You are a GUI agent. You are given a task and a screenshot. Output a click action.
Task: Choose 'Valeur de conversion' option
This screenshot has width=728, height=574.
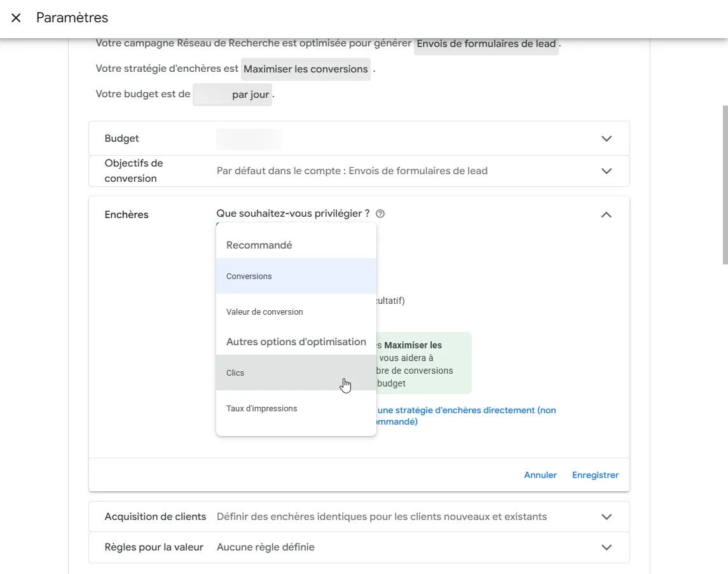296,312
